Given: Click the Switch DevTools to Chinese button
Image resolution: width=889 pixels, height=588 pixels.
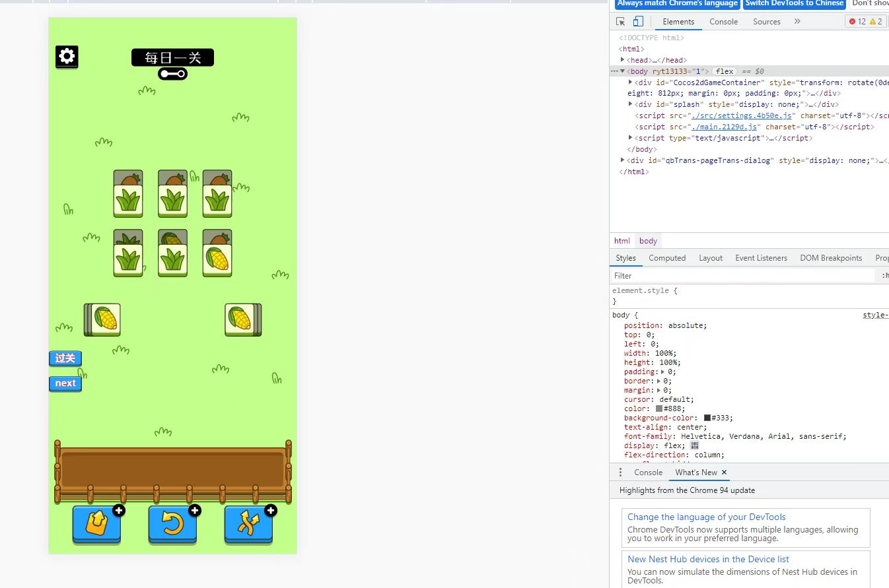Looking at the screenshot, I should point(794,3).
